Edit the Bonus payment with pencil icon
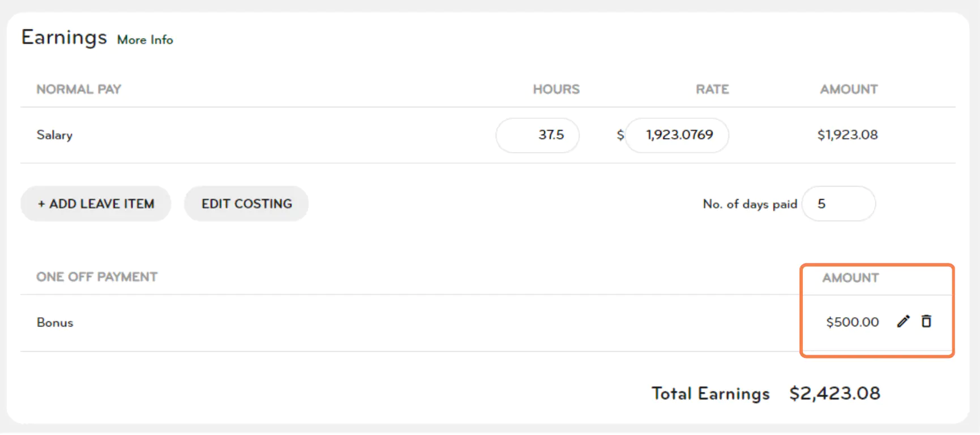Viewport: 980px width, 435px height. pos(903,321)
